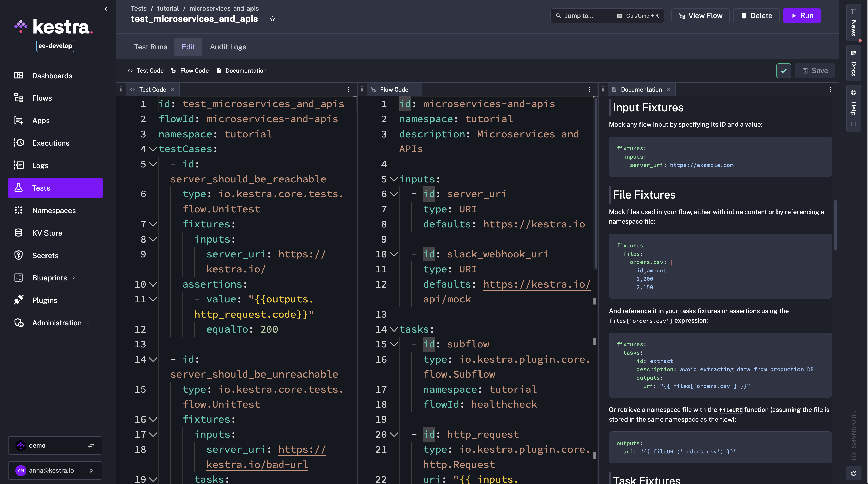Close the Documentation panel tab
Viewport: 868px width, 484px height.
669,89
